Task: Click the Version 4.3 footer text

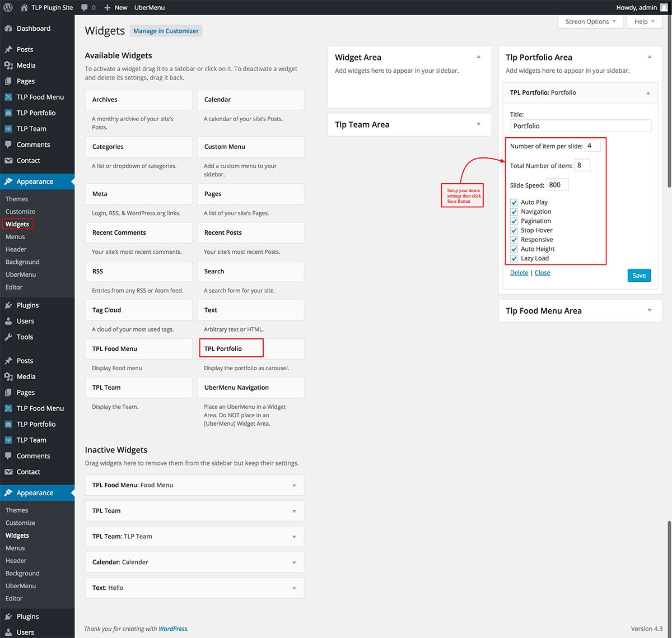Action: pyautogui.click(x=646, y=628)
